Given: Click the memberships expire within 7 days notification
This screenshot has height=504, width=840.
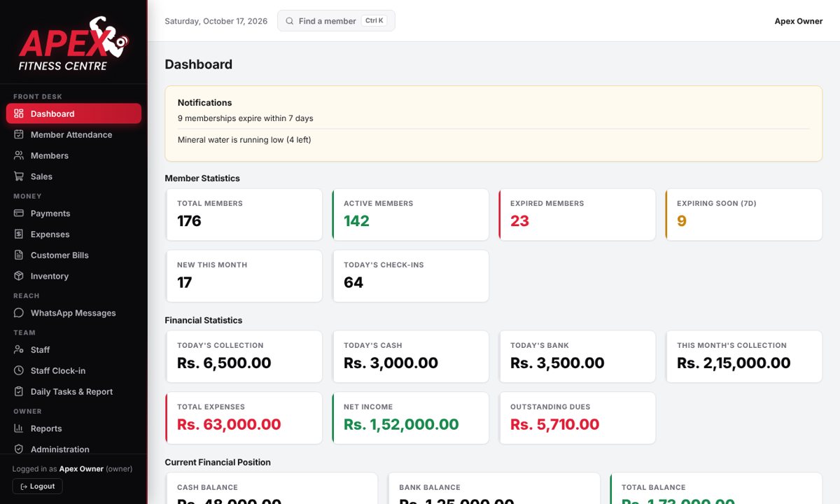Looking at the screenshot, I should (x=246, y=118).
